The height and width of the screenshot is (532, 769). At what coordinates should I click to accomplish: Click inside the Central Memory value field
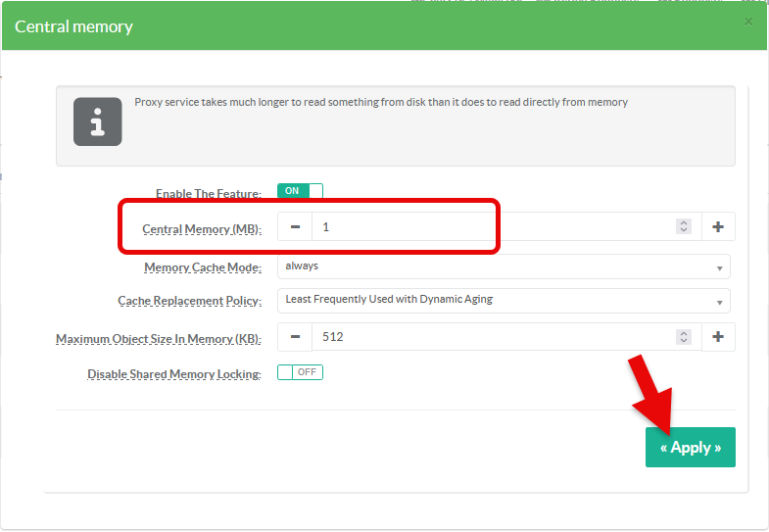pos(490,226)
